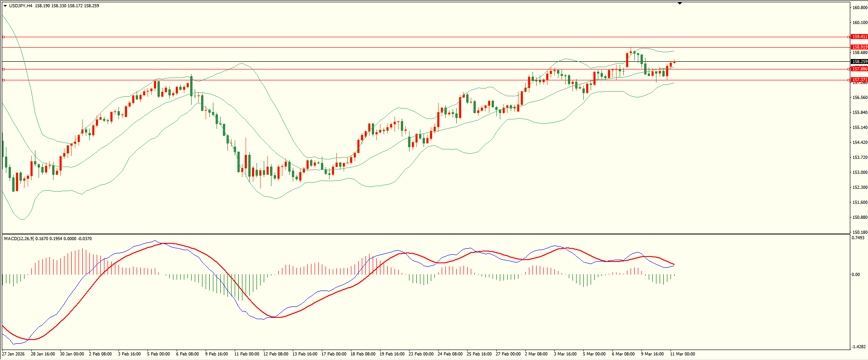Viewport: 868px width, 360px height.
Task: Click the 160.800 value on price scale
Action: coord(860,8)
